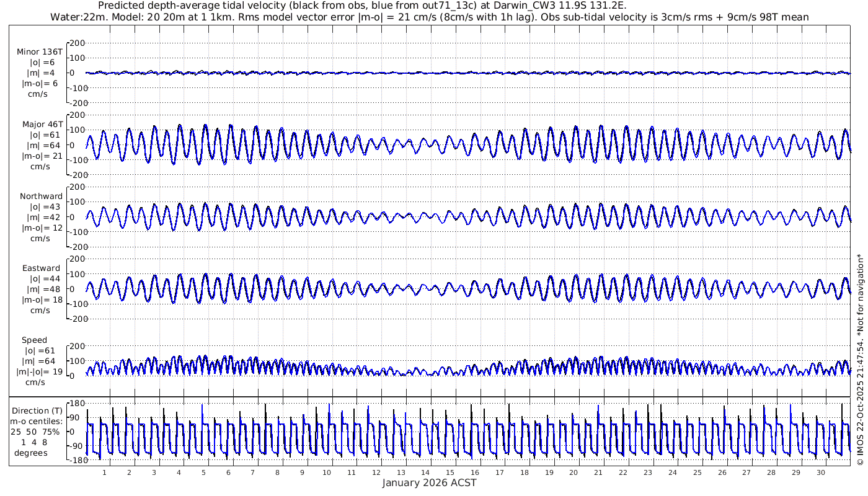Click the 'Northward' panel label
868x496 pixels.
click(41, 196)
